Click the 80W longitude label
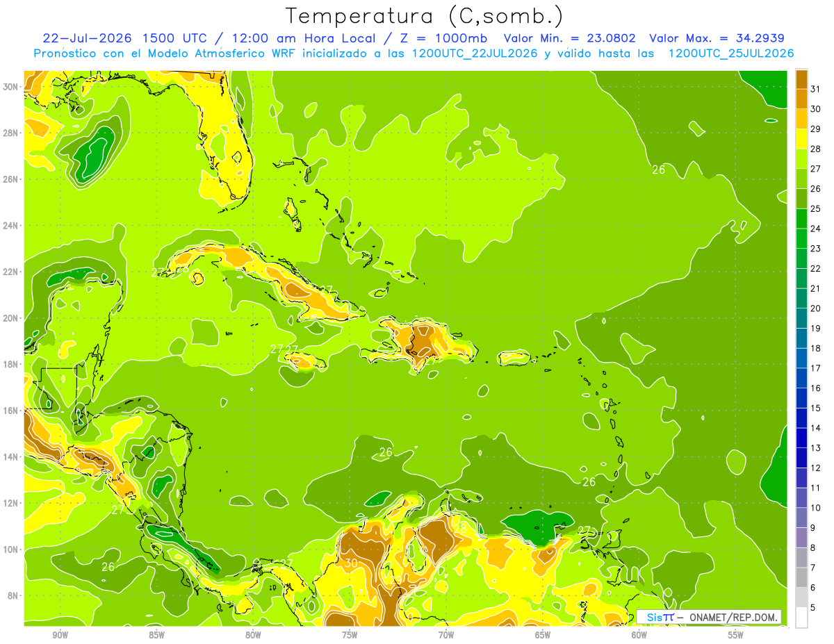Screen dimensions: 834x644 pos(253,636)
